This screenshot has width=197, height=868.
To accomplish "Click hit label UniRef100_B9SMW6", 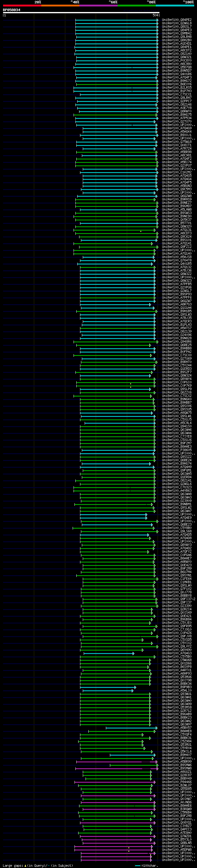I will click(177, 765).
